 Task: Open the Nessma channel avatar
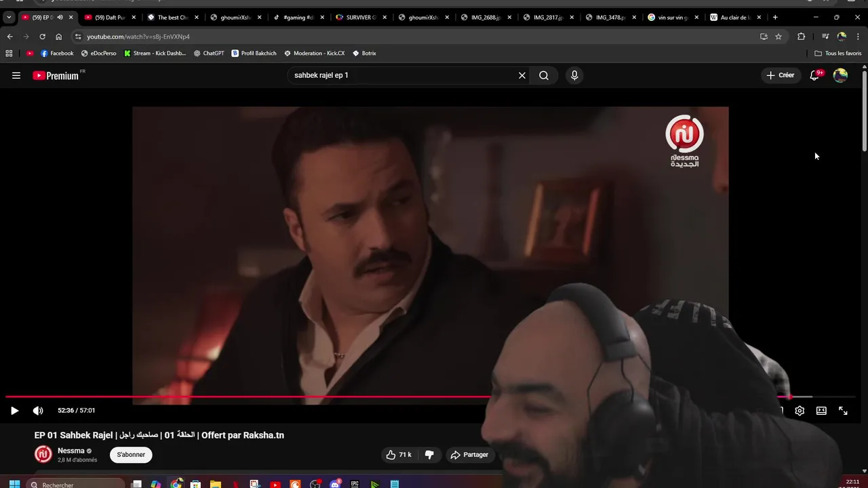click(x=43, y=454)
